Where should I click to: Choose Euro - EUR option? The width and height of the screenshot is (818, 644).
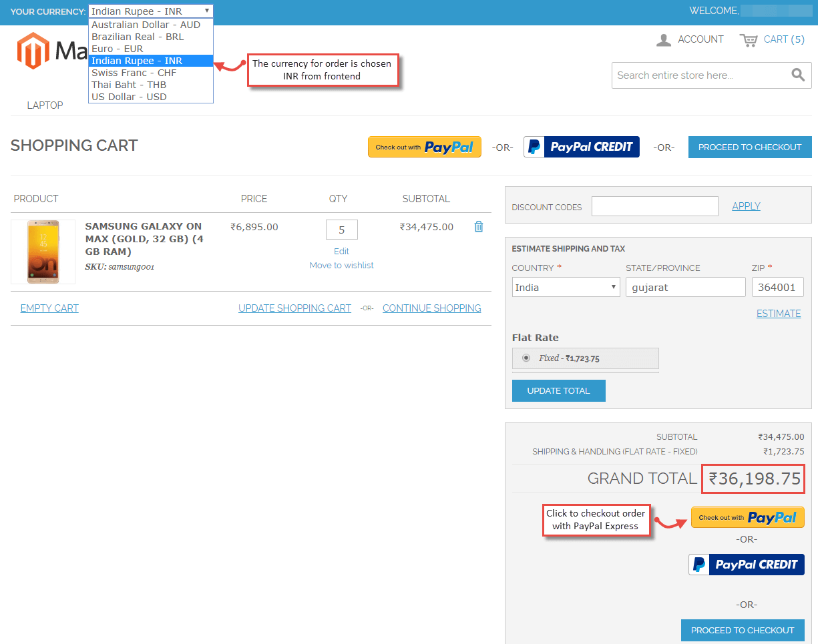tap(151, 49)
